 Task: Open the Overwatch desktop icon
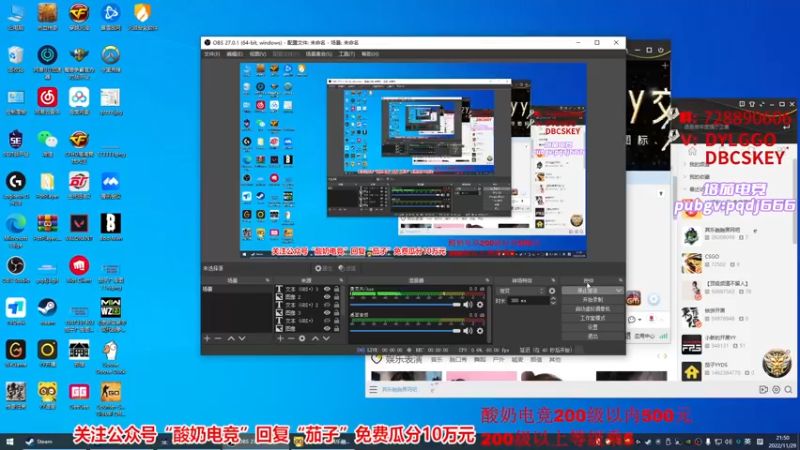pyautogui.click(x=110, y=59)
